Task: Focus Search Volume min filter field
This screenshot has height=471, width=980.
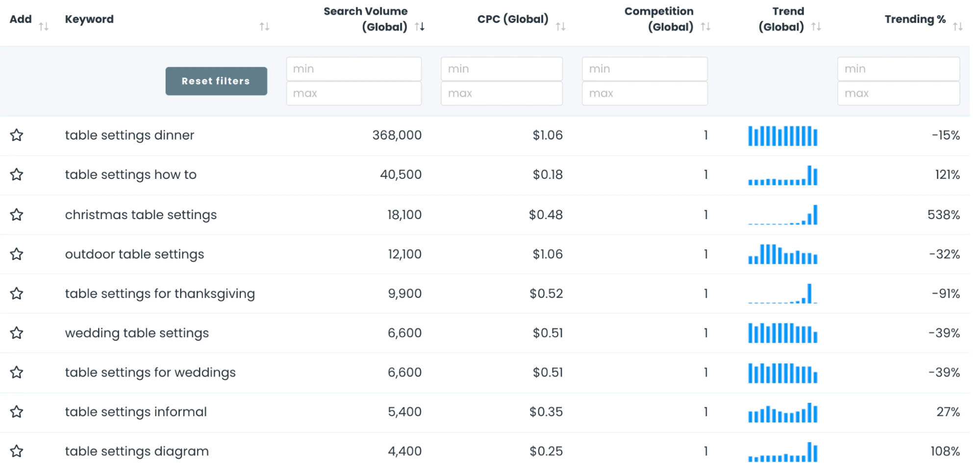Action: 353,69
